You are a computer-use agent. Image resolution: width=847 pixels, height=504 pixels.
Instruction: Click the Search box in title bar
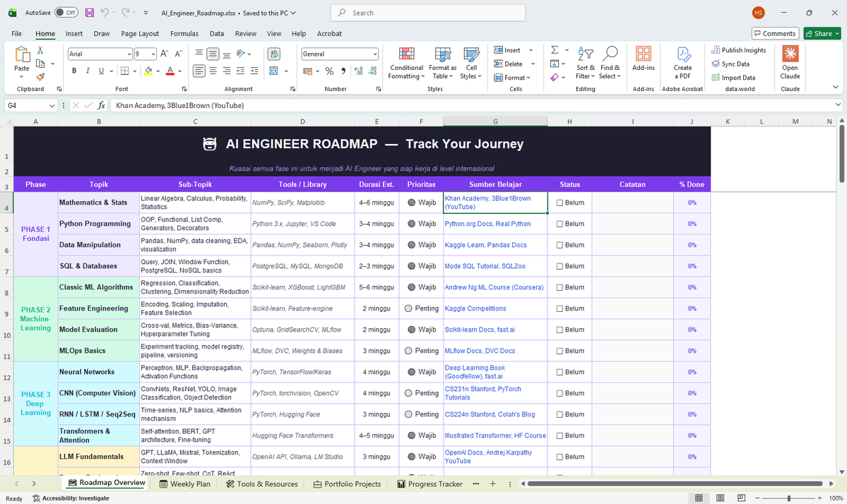428,13
